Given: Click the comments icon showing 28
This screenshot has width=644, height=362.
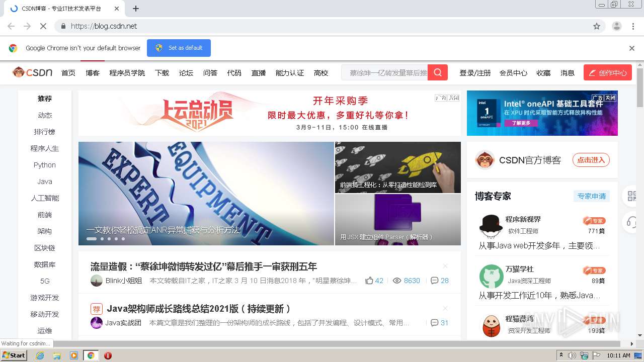Looking at the screenshot, I should 435,281.
